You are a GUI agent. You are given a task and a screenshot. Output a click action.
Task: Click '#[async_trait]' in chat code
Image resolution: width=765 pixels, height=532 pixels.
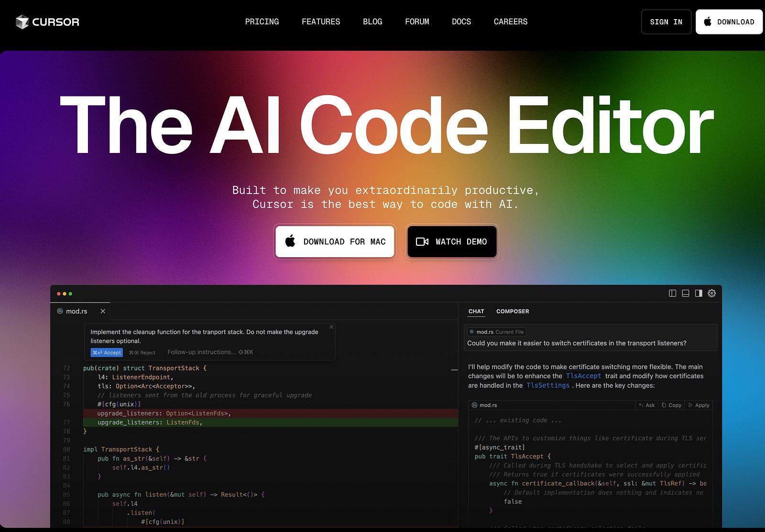tap(500, 447)
